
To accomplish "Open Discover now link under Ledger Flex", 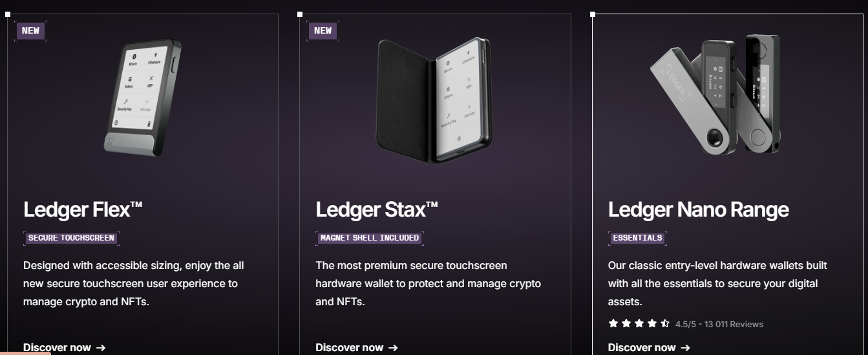I will click(57, 347).
